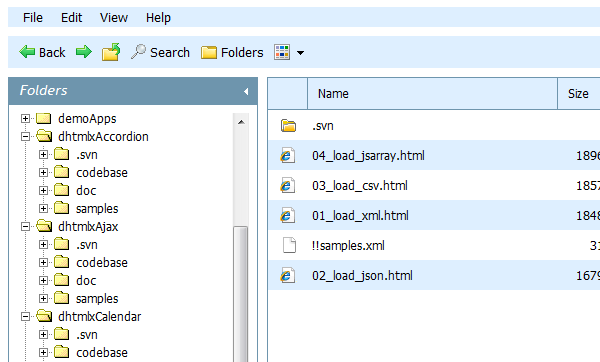Image resolution: width=600 pixels, height=362 pixels.
Task: Click the open dhtmlxCalendar folder icon
Action: [44, 316]
